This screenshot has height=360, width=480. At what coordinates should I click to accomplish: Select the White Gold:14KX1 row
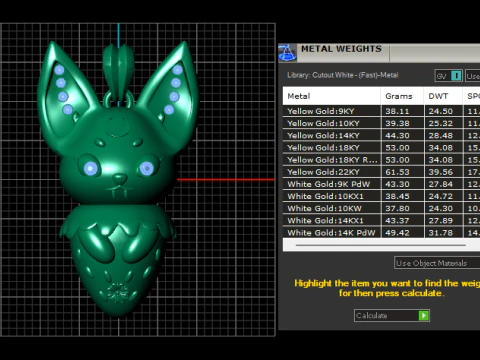tap(381, 221)
